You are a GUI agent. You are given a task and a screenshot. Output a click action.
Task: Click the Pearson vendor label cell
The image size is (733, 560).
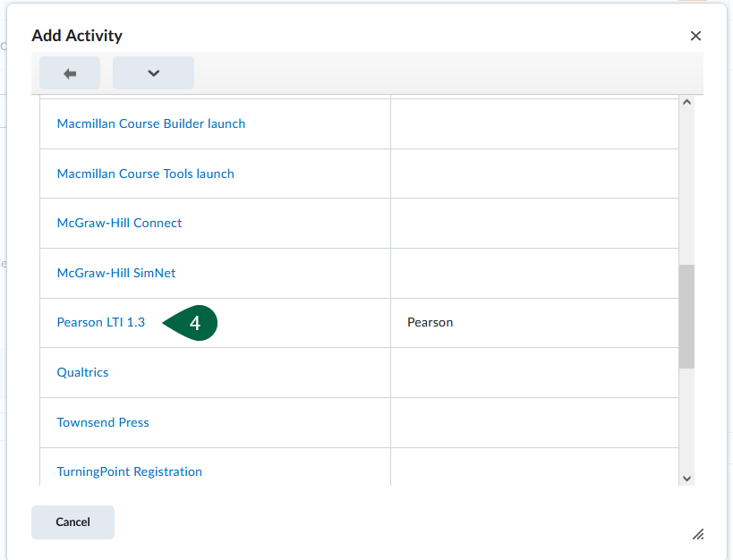click(x=430, y=322)
